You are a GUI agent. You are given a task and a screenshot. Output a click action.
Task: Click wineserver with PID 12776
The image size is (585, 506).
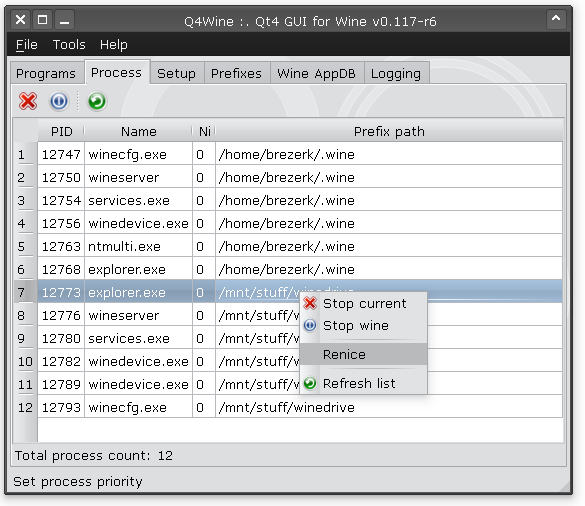tap(138, 315)
